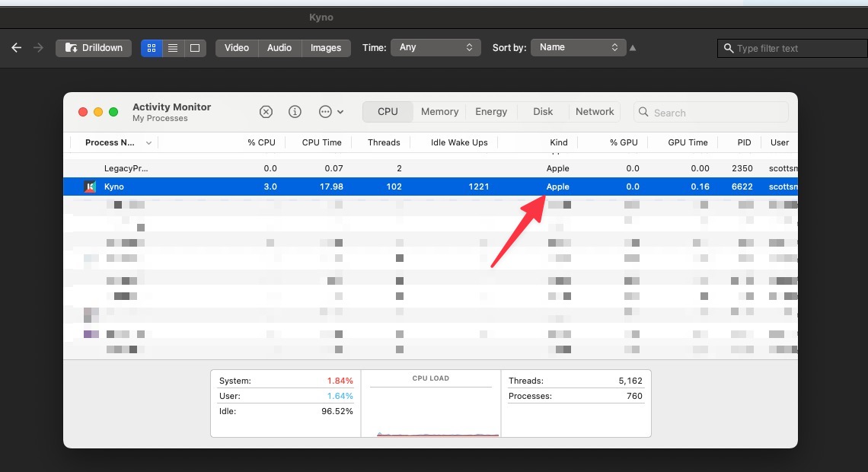Toggle the sort direction triangle
This screenshot has height=472, width=868.
coord(633,48)
